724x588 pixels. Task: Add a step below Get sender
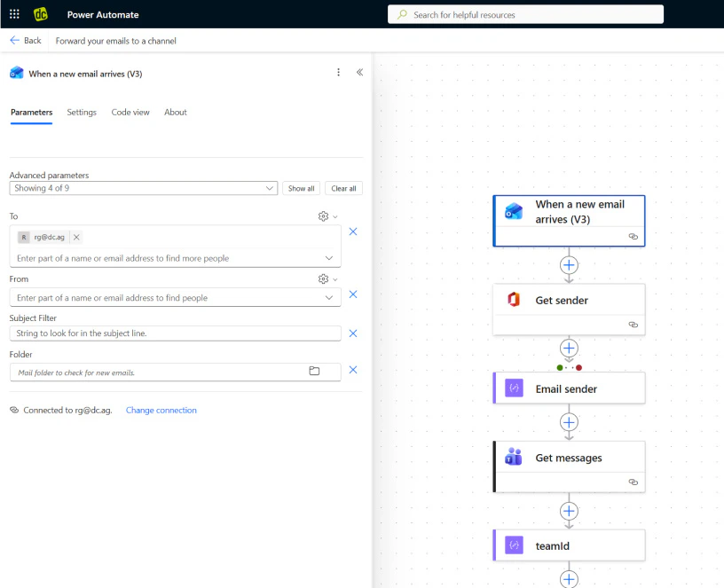[569, 348]
